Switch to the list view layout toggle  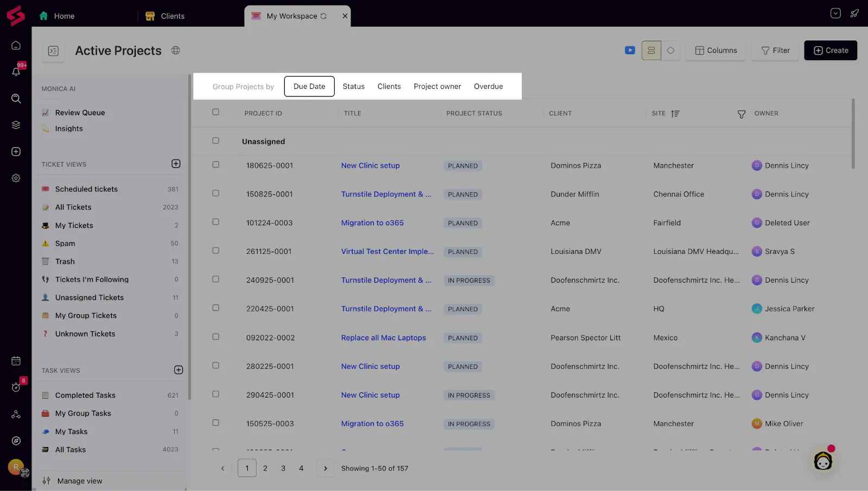pos(652,50)
